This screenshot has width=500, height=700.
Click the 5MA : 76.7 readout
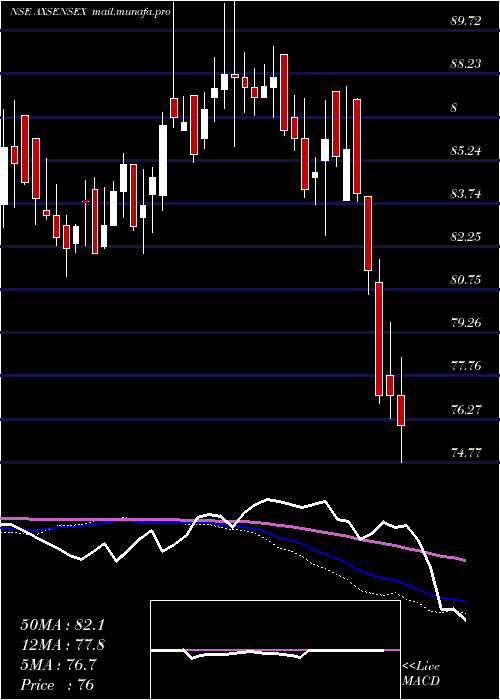point(57,665)
